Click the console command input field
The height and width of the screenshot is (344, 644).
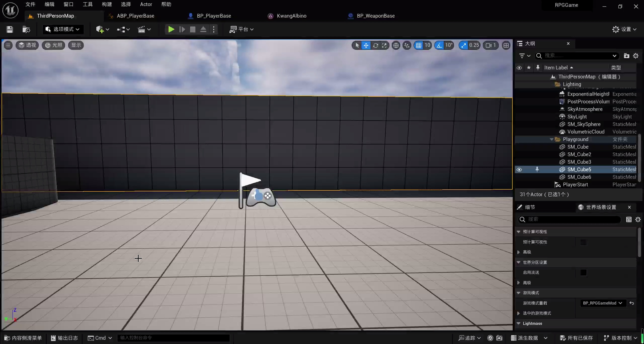click(174, 338)
